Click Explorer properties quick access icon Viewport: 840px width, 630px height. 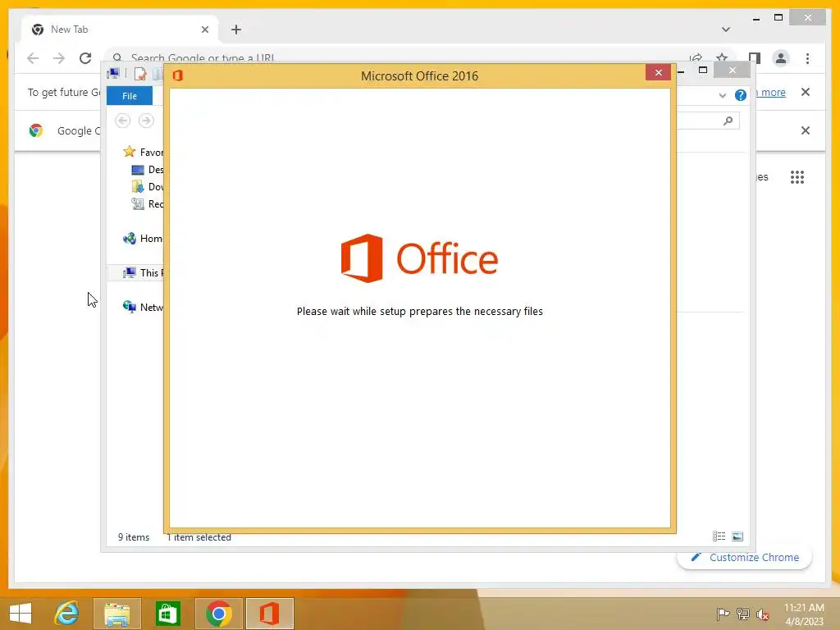140,74
